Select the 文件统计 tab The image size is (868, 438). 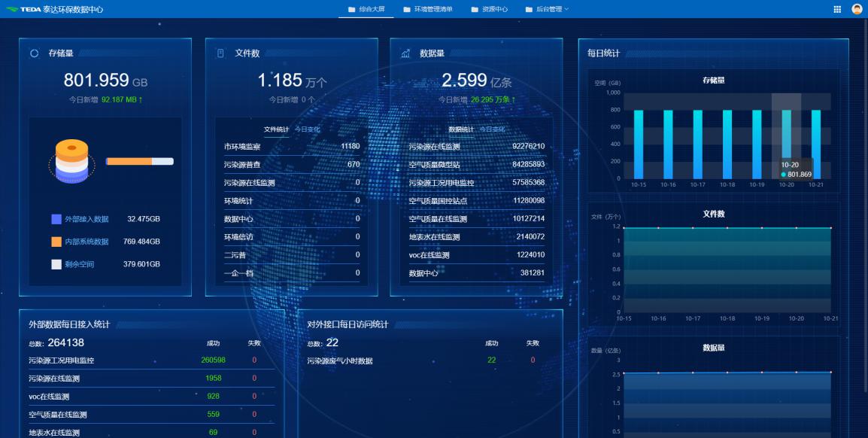click(x=276, y=129)
